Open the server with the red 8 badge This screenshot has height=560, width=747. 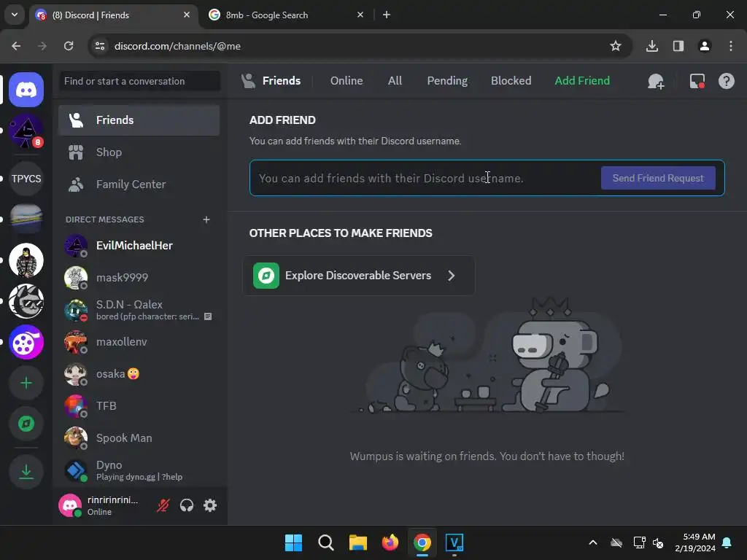26,131
